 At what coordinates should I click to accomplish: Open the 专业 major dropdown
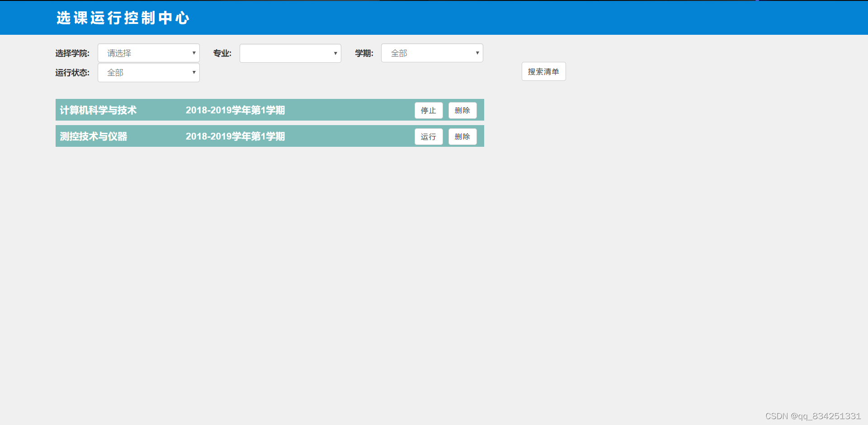[290, 53]
